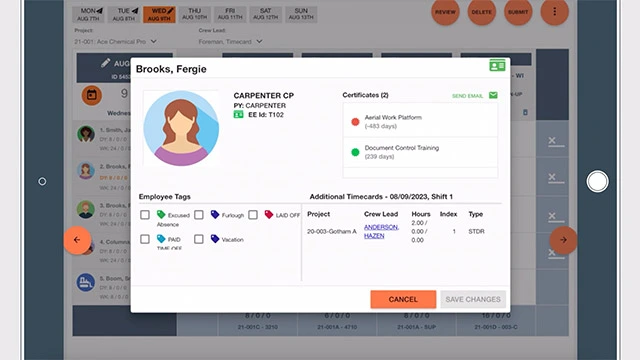Open the green ID card icon in dialog header

coord(497,66)
